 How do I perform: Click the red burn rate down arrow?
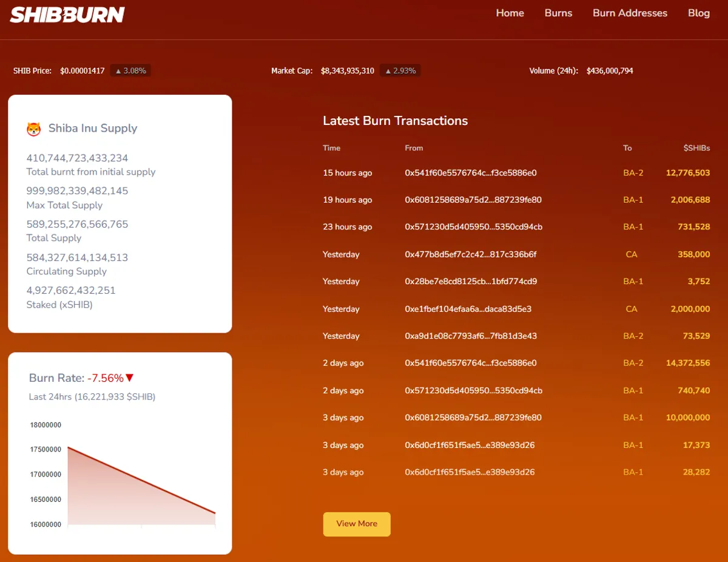(x=129, y=378)
